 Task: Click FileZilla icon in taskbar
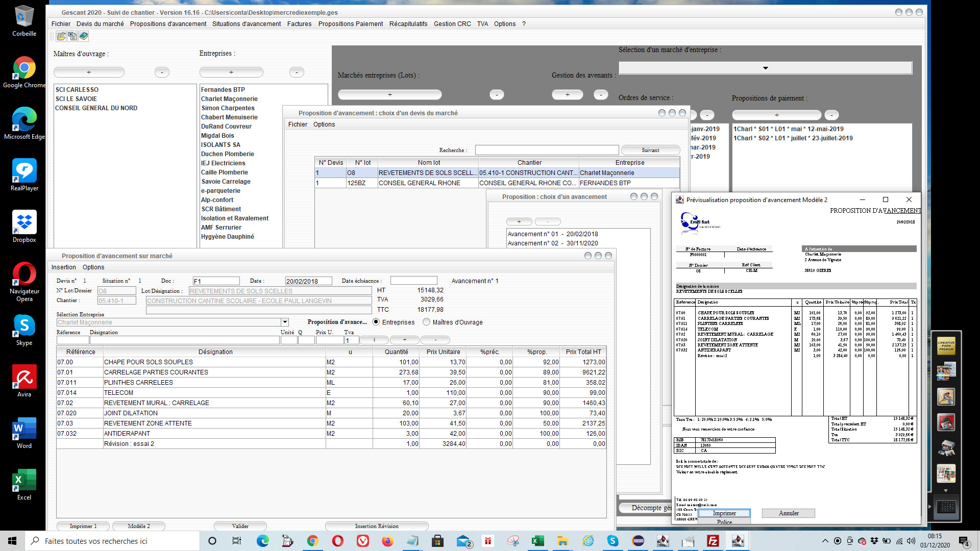click(x=713, y=541)
